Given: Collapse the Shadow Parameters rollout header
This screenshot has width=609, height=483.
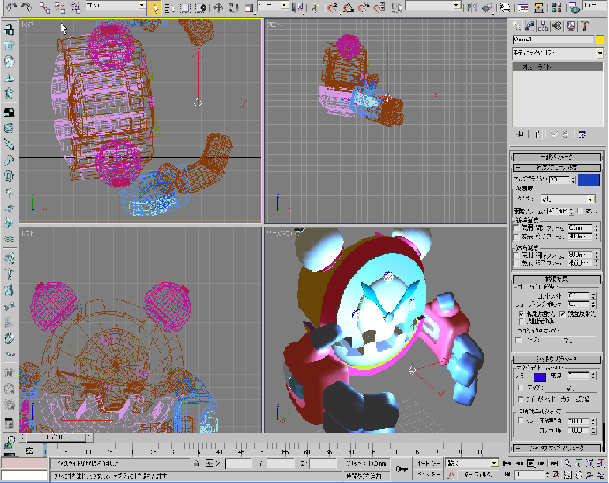Looking at the screenshot, I should click(x=557, y=359).
